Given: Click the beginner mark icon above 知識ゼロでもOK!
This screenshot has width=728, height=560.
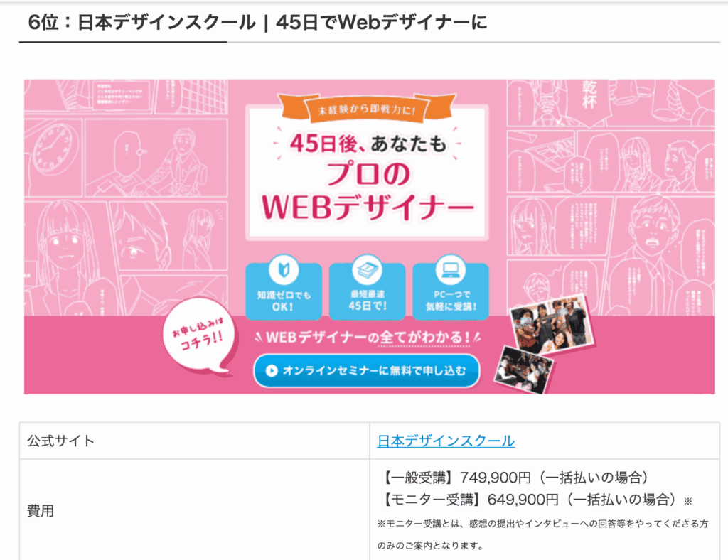Looking at the screenshot, I should pyautogui.click(x=284, y=269).
